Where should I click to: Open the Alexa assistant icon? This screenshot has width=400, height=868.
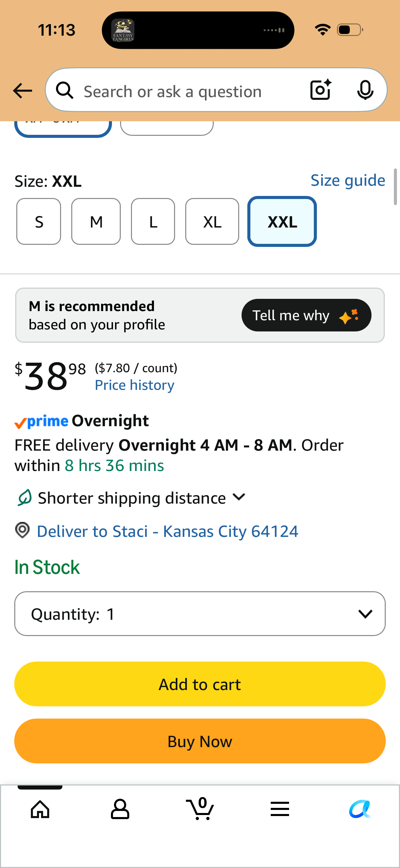point(360,809)
